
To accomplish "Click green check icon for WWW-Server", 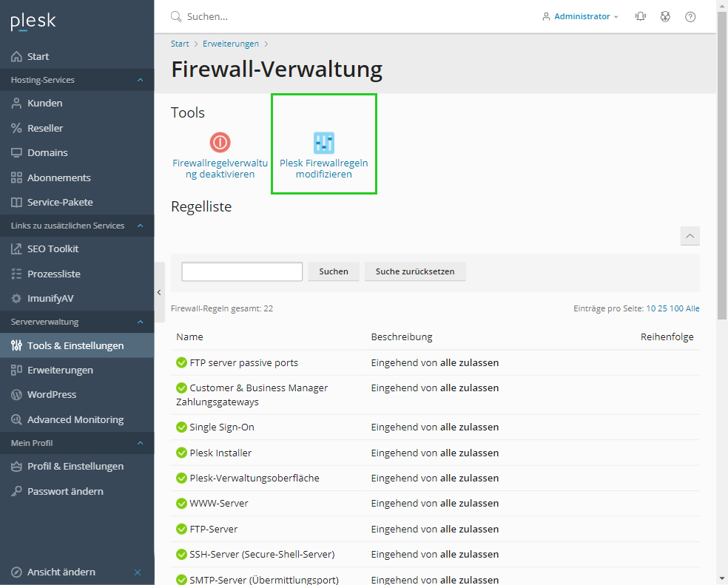I will coord(181,504).
